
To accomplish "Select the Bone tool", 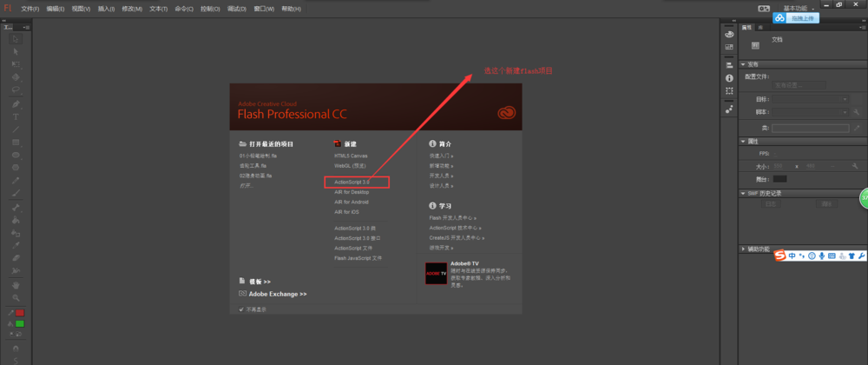I will click(16, 208).
